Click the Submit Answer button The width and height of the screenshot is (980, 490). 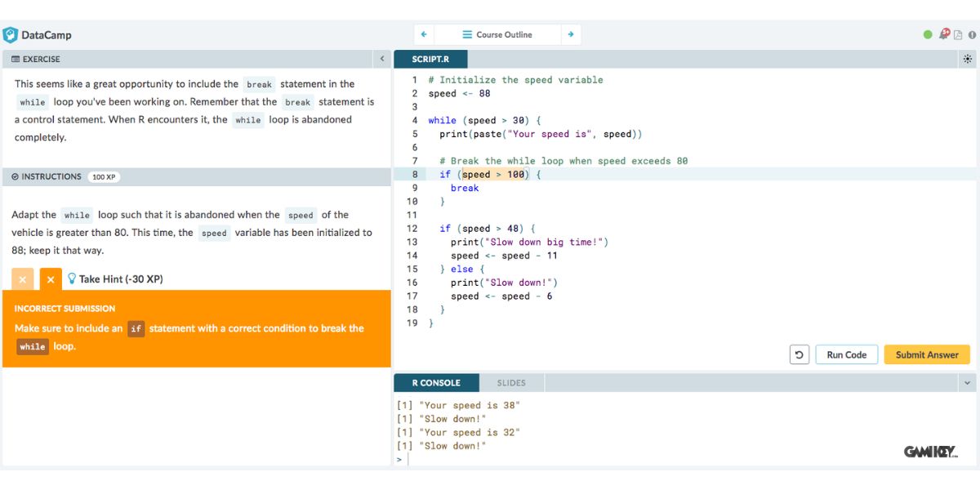point(927,354)
